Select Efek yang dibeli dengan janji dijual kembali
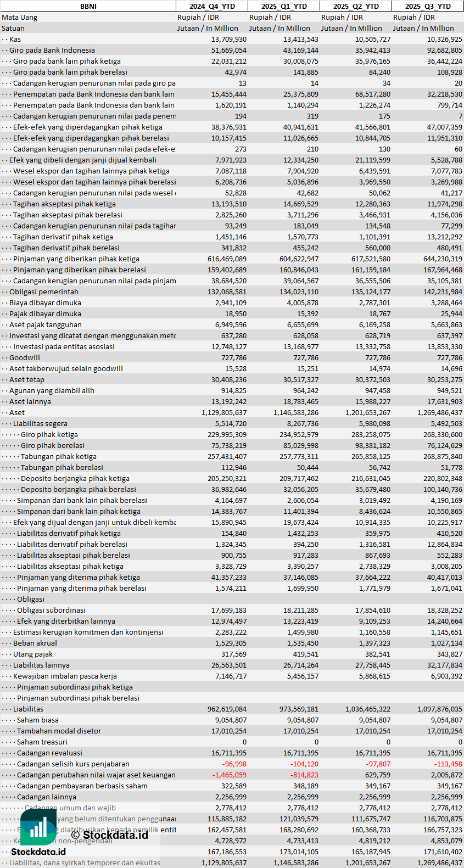This screenshot has width=464, height=868. click(83, 160)
